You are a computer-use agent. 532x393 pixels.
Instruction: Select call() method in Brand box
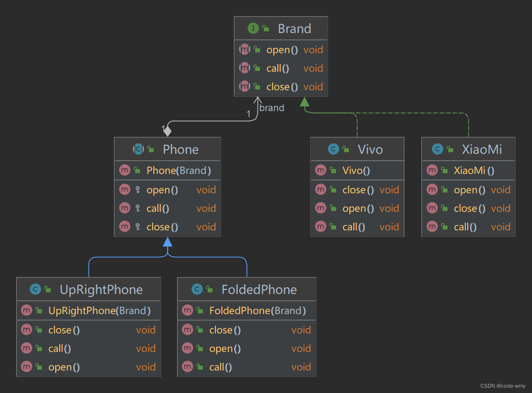point(281,68)
